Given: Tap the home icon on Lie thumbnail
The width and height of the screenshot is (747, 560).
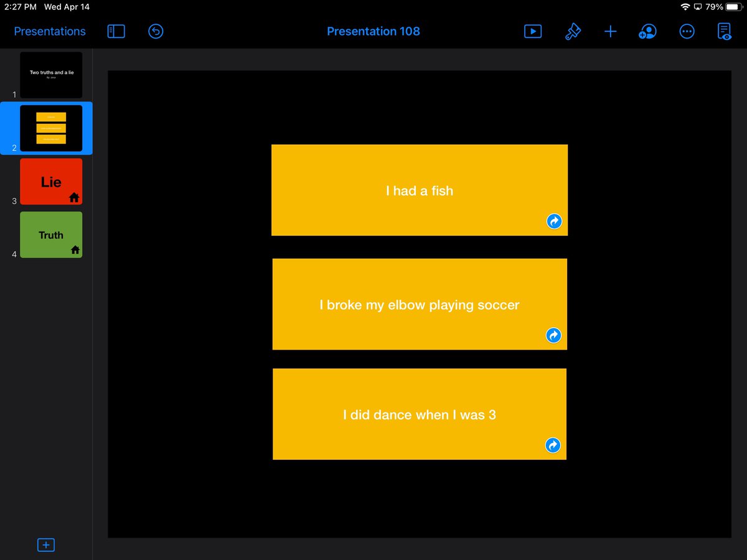Looking at the screenshot, I should pyautogui.click(x=74, y=197).
